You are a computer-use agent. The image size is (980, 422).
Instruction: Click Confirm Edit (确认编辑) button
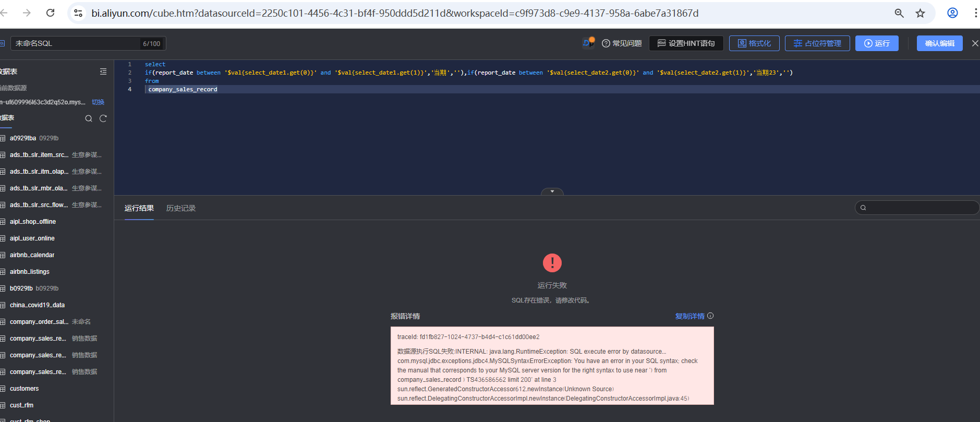coord(939,43)
